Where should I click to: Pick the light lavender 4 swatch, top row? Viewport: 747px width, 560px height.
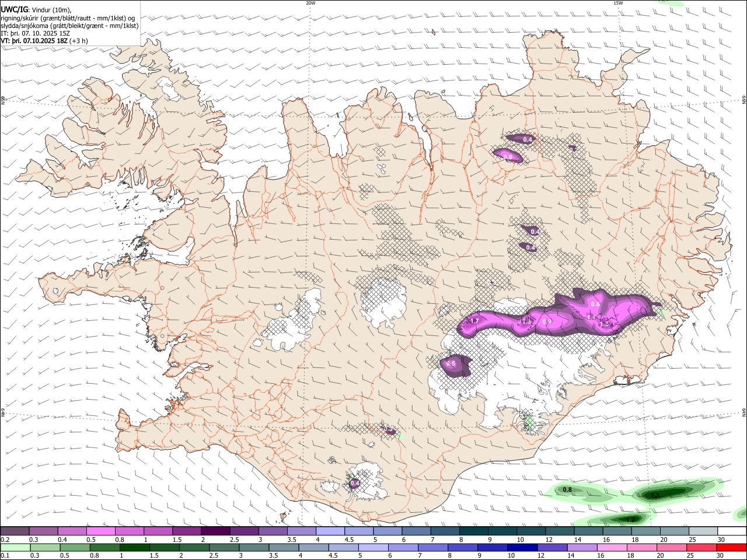tap(330, 531)
